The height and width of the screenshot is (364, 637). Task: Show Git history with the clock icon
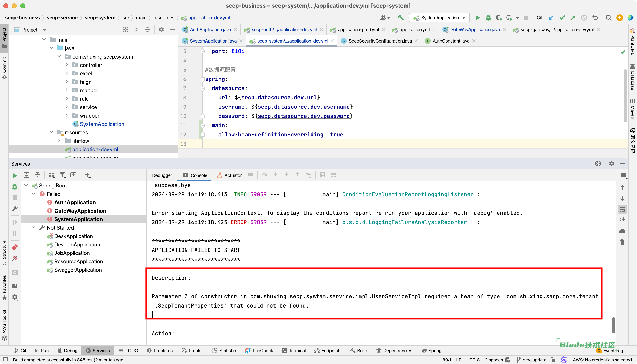[x=584, y=18]
